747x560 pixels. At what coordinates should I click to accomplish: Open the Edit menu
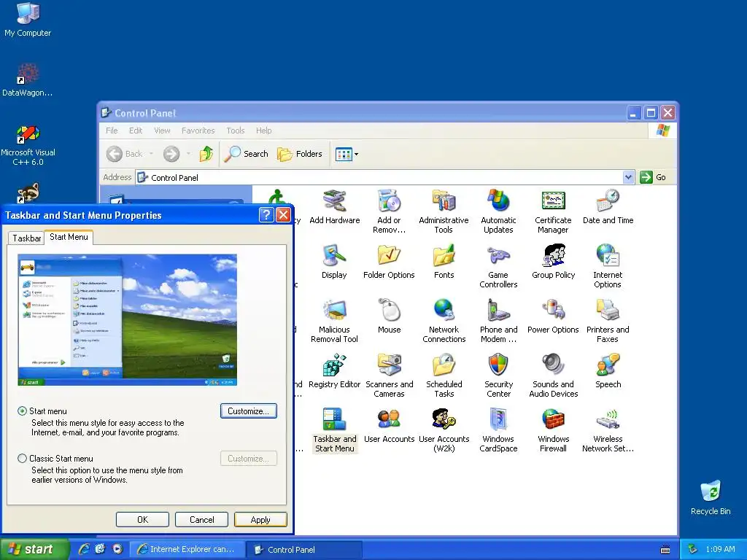tap(135, 131)
